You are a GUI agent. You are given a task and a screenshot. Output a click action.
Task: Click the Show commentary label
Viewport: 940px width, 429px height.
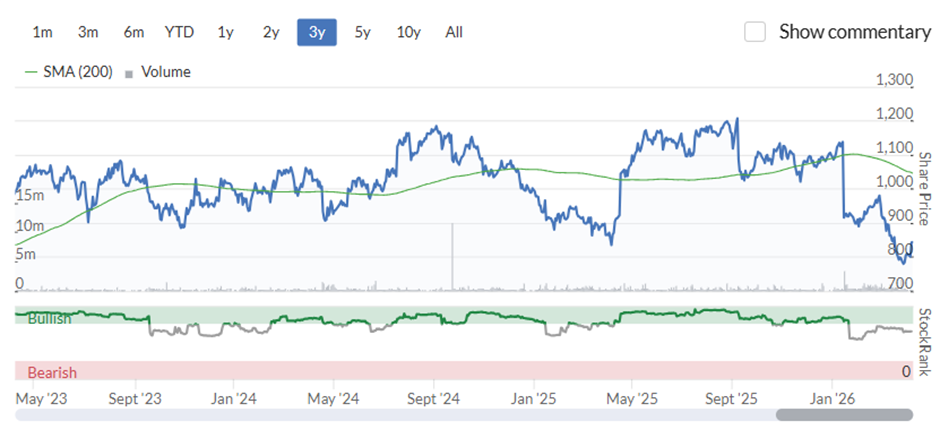point(855,32)
